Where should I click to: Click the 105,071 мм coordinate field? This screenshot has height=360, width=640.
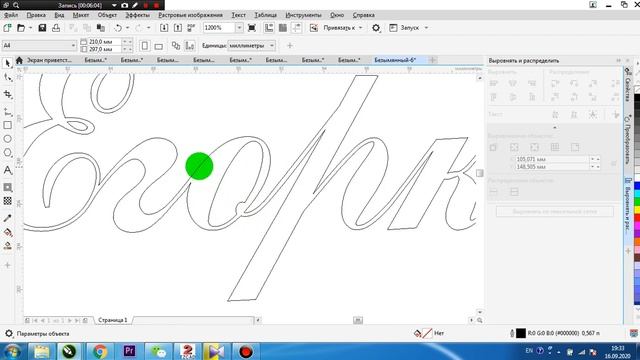(553, 159)
